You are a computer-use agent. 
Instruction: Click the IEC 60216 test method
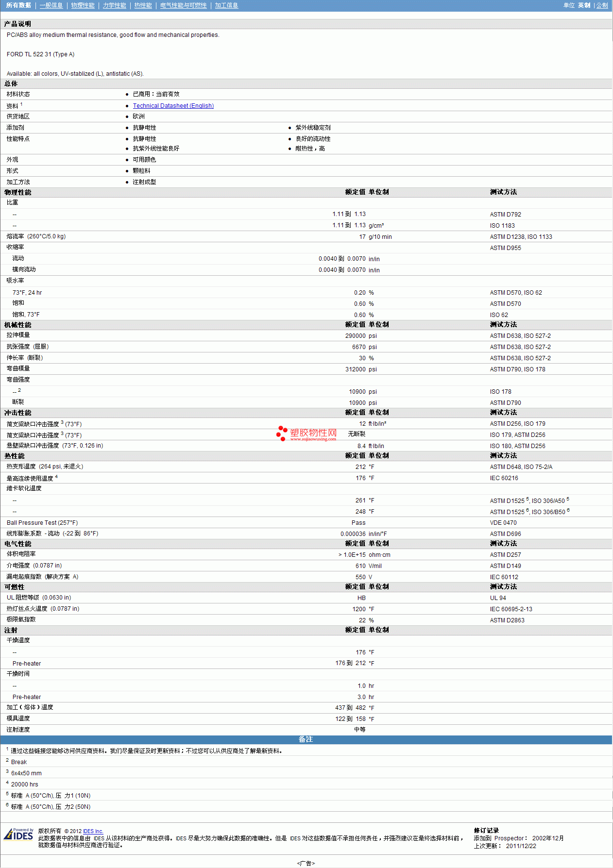click(504, 478)
